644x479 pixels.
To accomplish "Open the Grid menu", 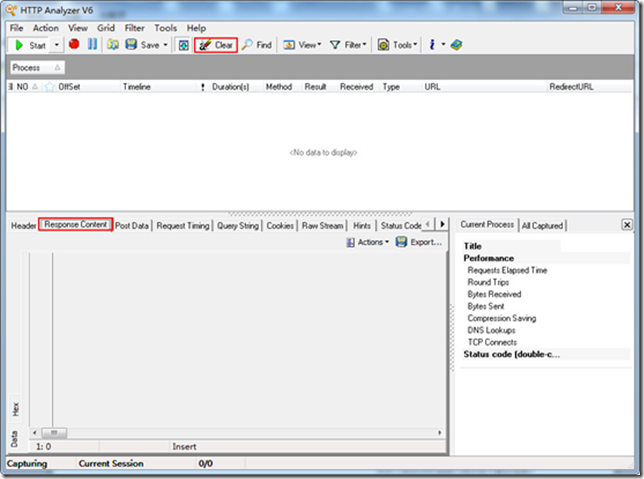I will (106, 28).
